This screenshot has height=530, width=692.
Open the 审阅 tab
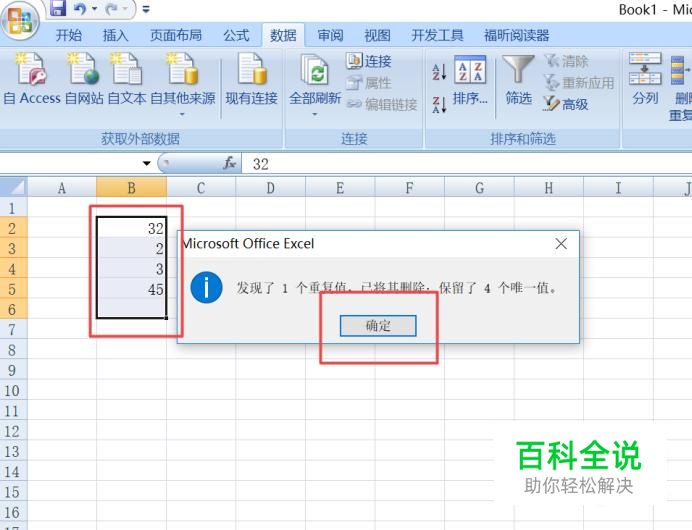[x=330, y=35]
